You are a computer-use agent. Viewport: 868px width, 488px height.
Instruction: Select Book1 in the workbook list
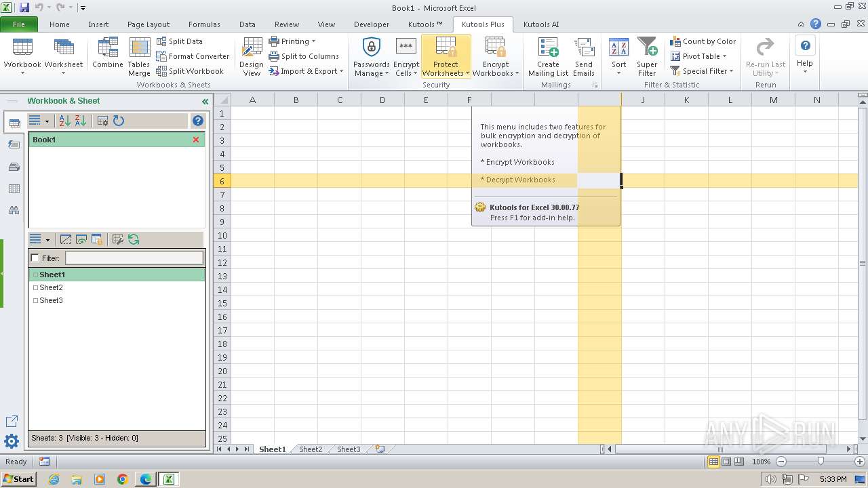click(x=117, y=140)
